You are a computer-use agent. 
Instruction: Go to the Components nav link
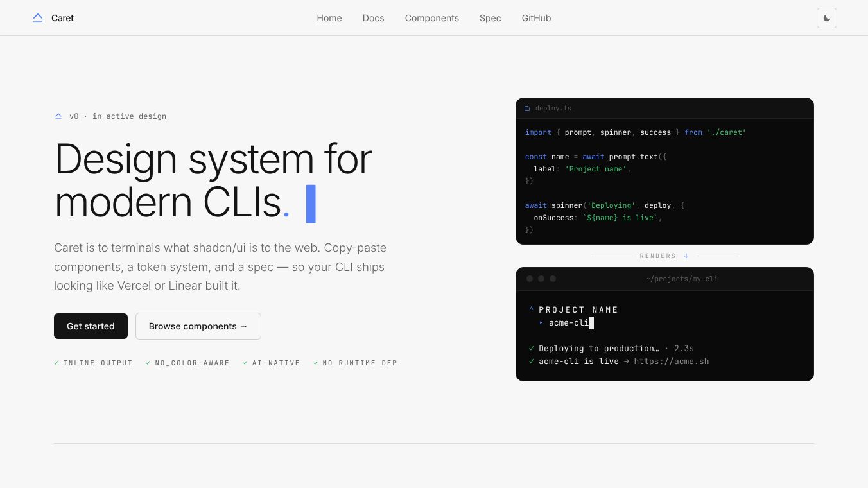coord(432,18)
